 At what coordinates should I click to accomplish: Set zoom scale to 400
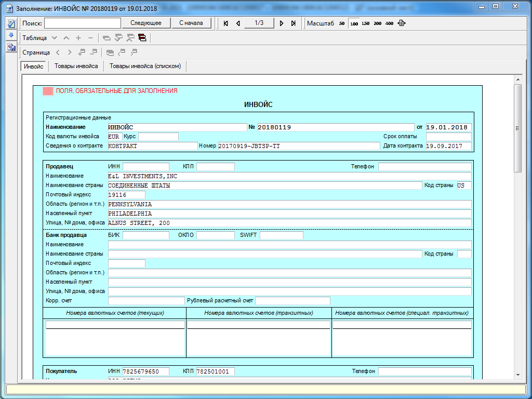[x=389, y=23]
